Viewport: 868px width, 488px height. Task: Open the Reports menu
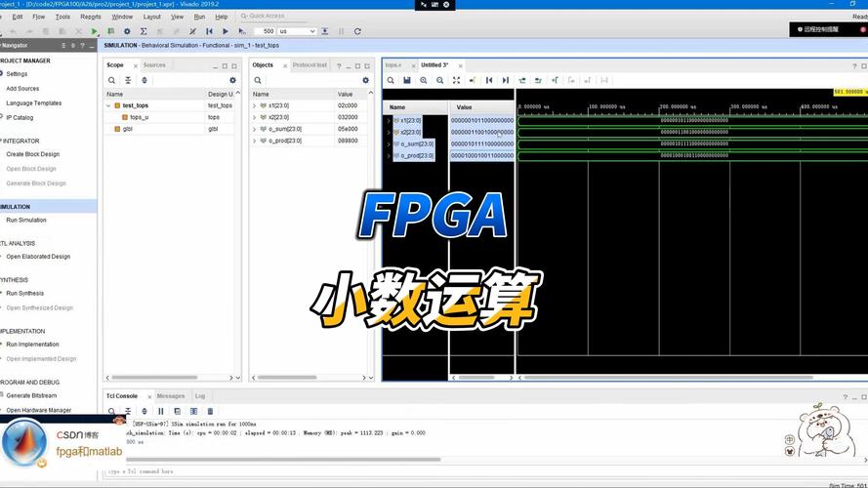click(x=91, y=17)
